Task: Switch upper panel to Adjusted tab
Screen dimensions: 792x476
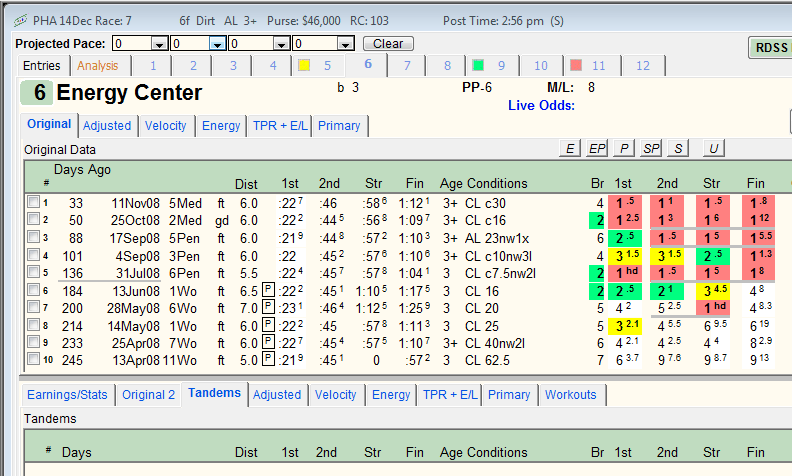Action: tap(107, 126)
